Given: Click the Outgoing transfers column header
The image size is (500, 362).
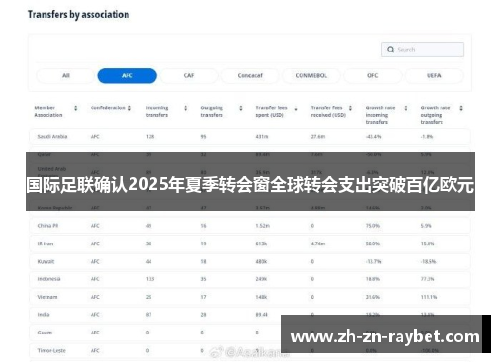Looking at the screenshot, I should [x=212, y=111].
